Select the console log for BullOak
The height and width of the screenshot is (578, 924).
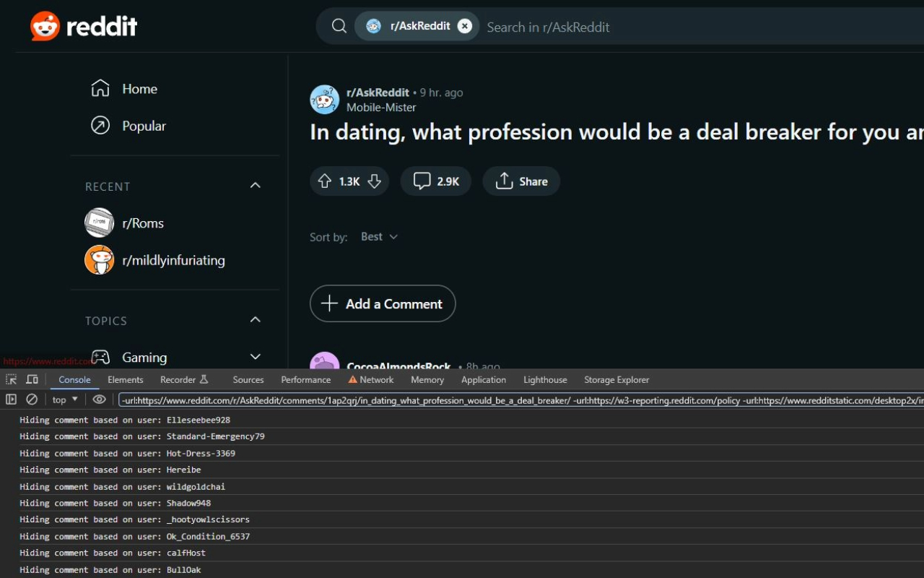click(462, 570)
